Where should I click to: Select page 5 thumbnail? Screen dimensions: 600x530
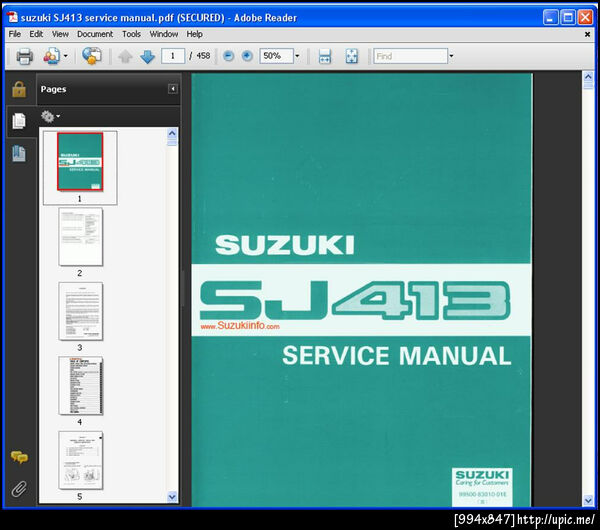80,460
